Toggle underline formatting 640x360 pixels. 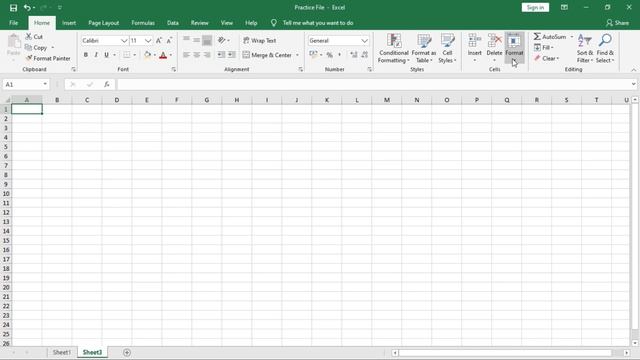tap(106, 55)
